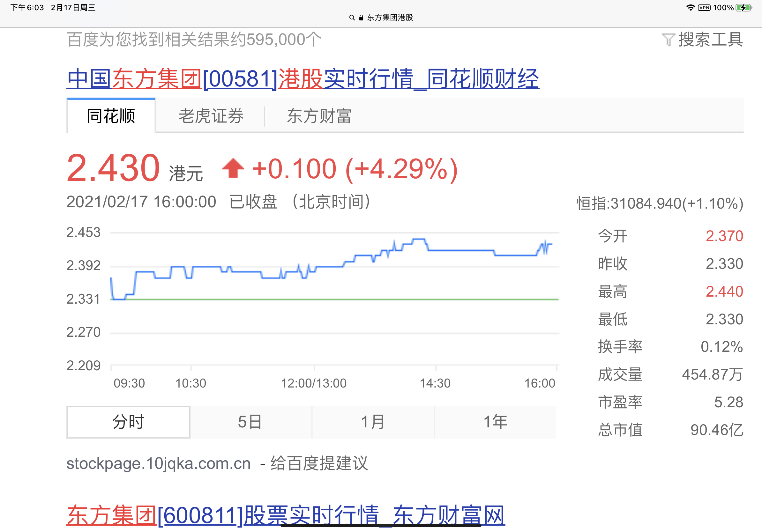Click the funnel icon for 搜索工具
This screenshot has height=532, width=762.
click(x=668, y=40)
